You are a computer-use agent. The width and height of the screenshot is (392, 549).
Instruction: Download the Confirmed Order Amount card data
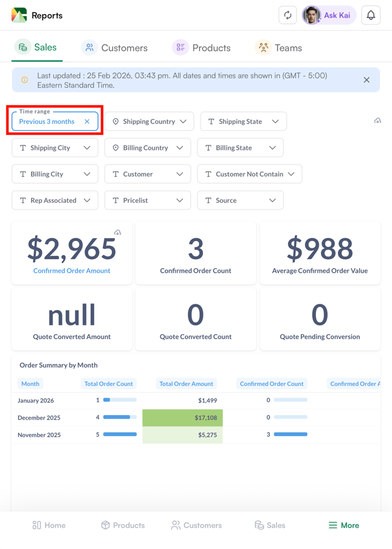point(118,232)
